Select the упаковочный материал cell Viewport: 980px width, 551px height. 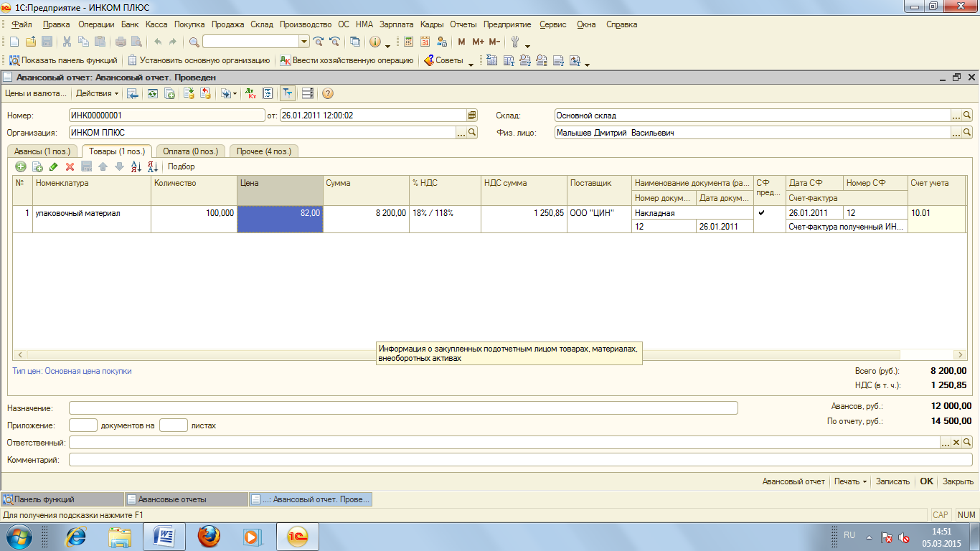pos(92,219)
